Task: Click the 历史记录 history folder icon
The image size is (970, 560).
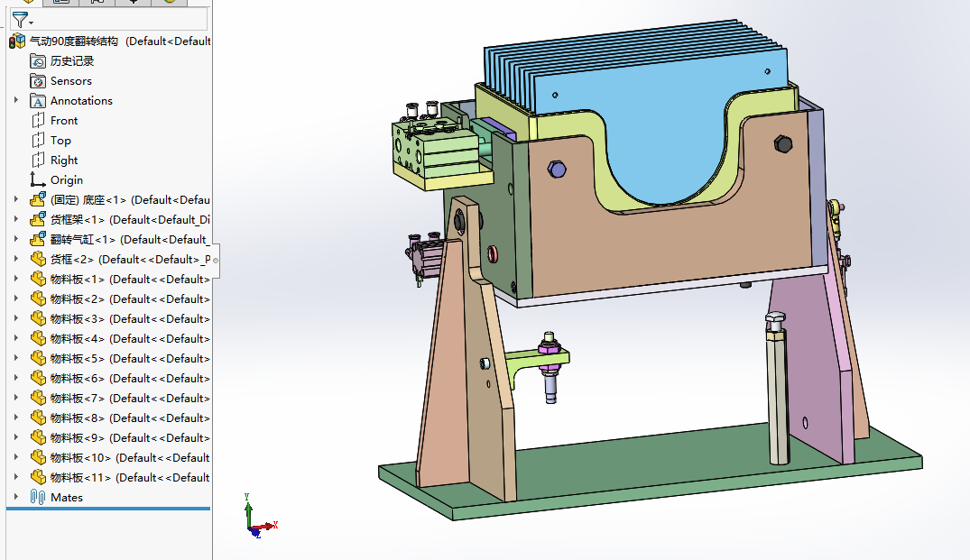Action: (x=38, y=61)
